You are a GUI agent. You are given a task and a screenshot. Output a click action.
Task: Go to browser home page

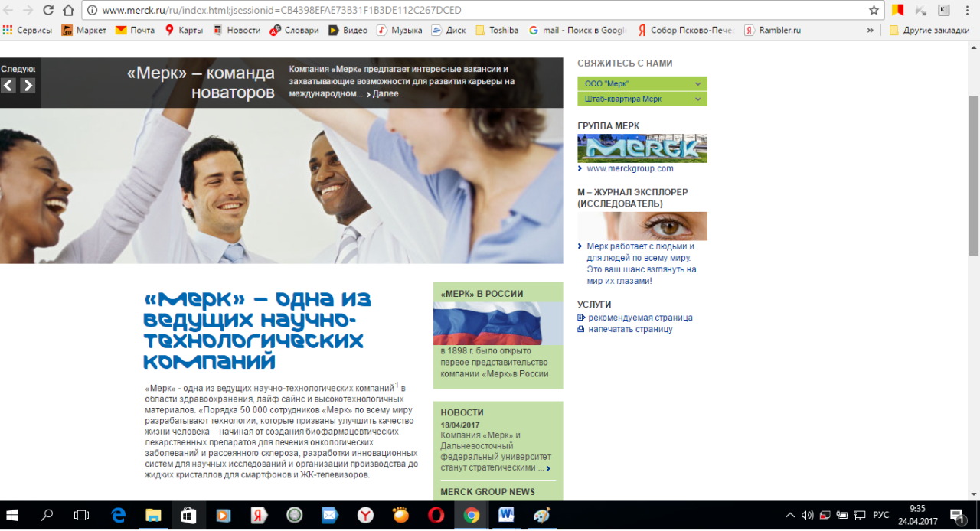pos(68,11)
